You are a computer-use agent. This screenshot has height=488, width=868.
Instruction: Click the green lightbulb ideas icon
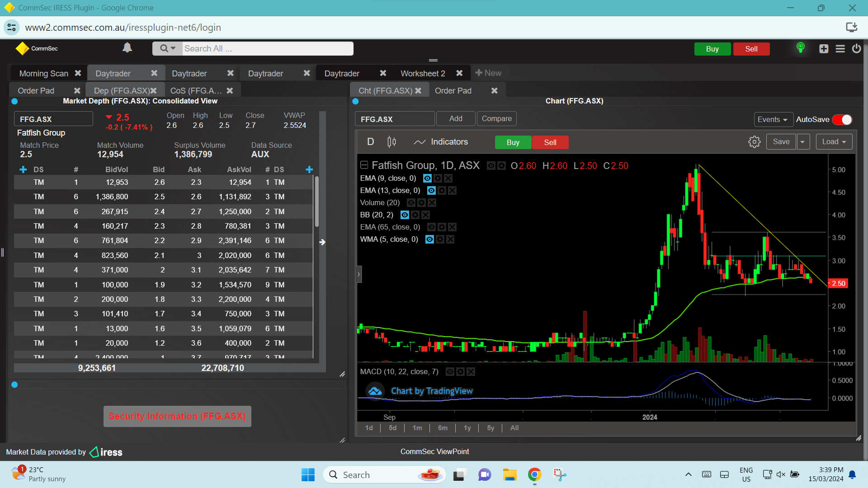coord(800,48)
